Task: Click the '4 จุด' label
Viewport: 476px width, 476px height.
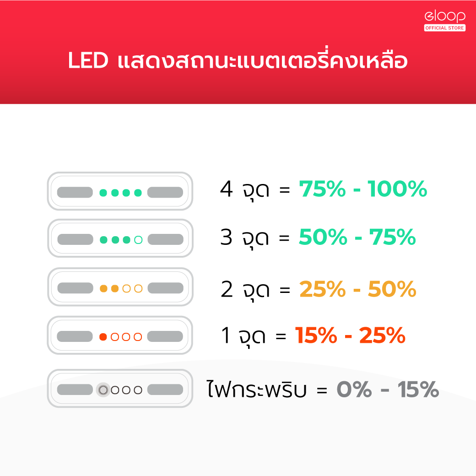Action: point(244,190)
